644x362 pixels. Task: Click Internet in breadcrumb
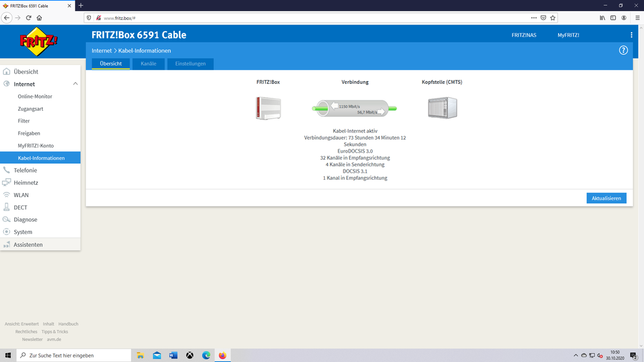[x=101, y=50]
